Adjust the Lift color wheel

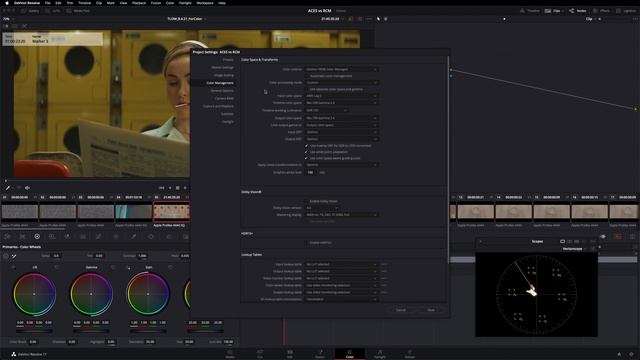(34, 294)
